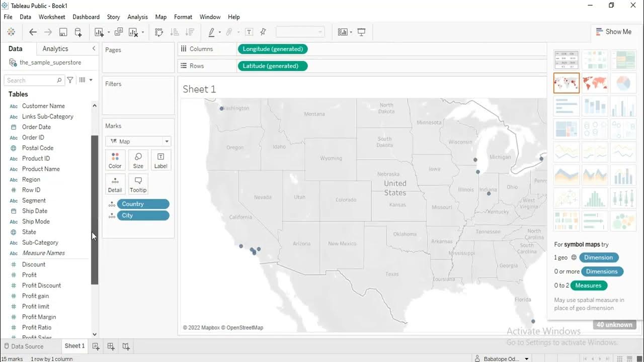Image resolution: width=644 pixels, height=362 pixels.
Task: Expand the new worksheet dropdown arrow
Action: 108,33
